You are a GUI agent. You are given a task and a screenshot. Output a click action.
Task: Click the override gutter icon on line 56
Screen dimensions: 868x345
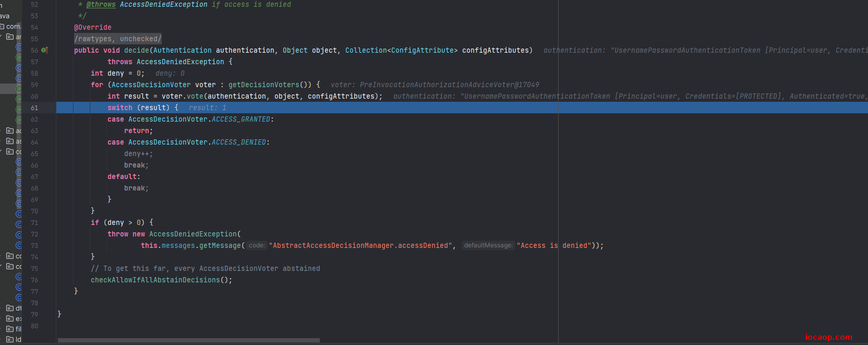point(45,50)
